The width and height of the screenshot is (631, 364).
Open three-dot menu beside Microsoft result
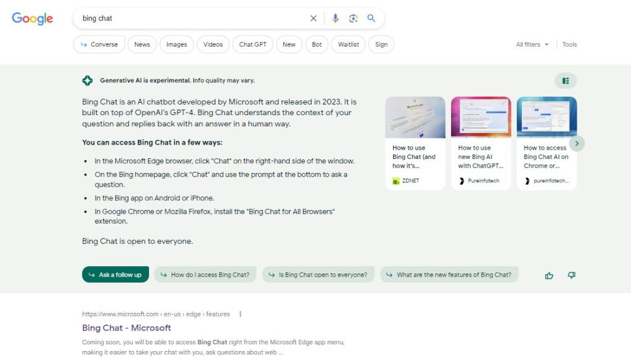(x=240, y=314)
